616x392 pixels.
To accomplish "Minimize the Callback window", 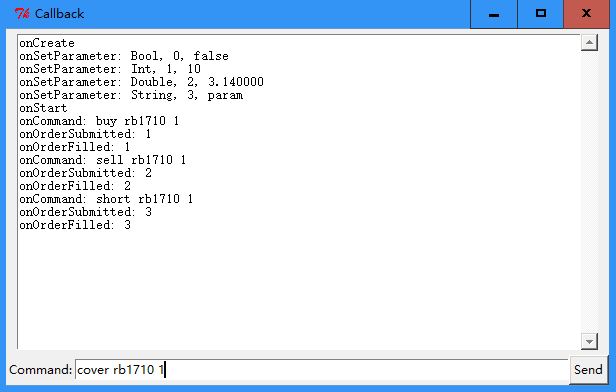I will point(493,14).
